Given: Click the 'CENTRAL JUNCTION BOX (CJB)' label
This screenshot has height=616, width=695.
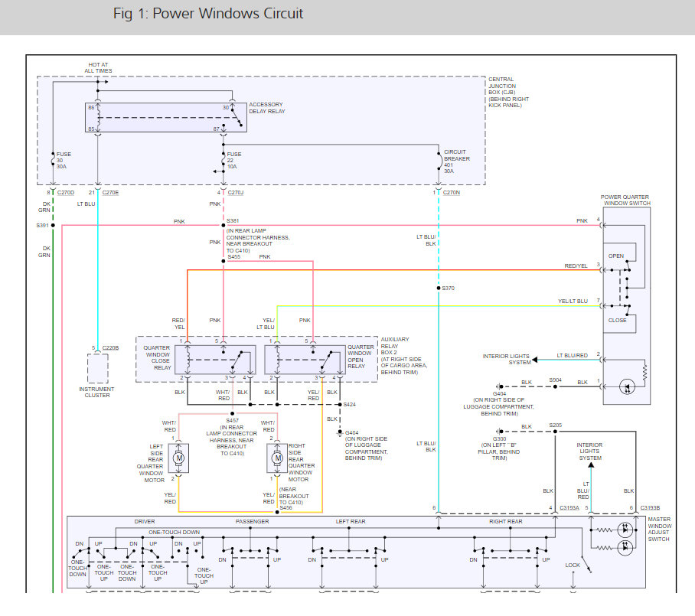Looking at the screenshot, I should pyautogui.click(x=502, y=86).
